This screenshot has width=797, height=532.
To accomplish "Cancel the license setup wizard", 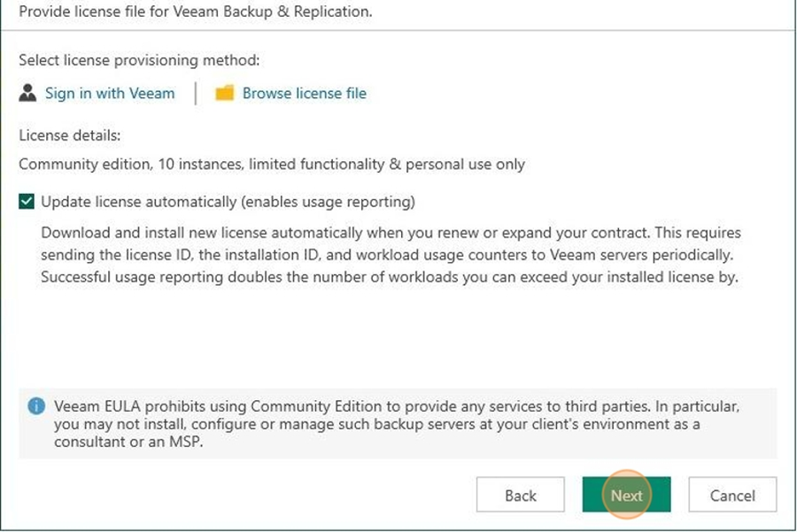I will (732, 495).
